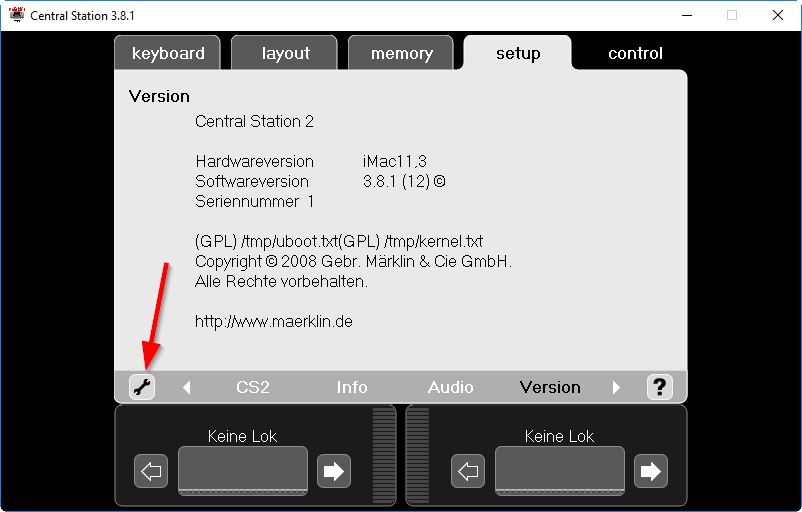Click the wrench settings icon
The width and height of the screenshot is (802, 512).
(142, 387)
